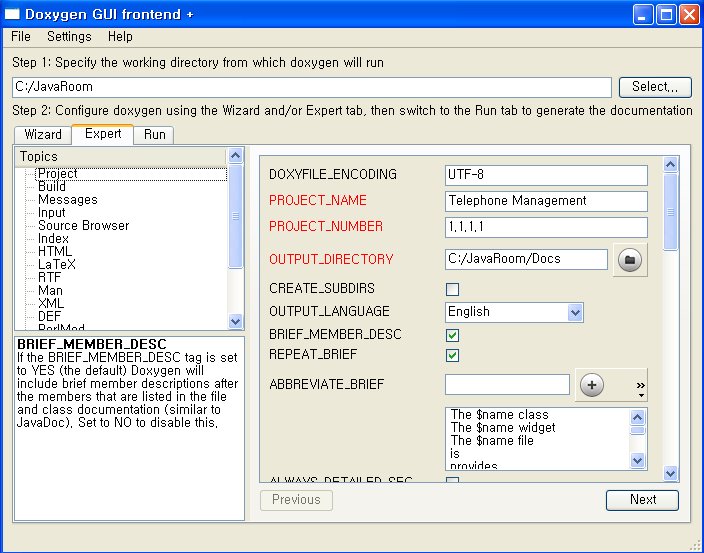The image size is (704, 553).
Task: Click the PROJECT_NUMBER 1.1.1.1 field
Action: click(x=546, y=227)
